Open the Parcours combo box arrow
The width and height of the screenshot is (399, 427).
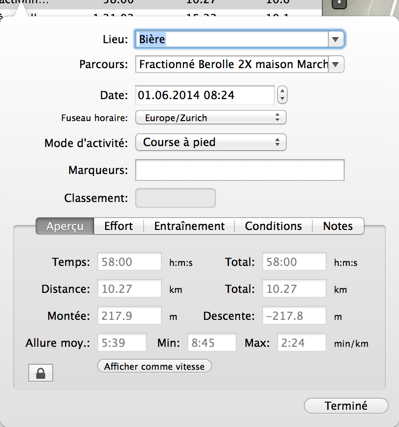click(336, 64)
